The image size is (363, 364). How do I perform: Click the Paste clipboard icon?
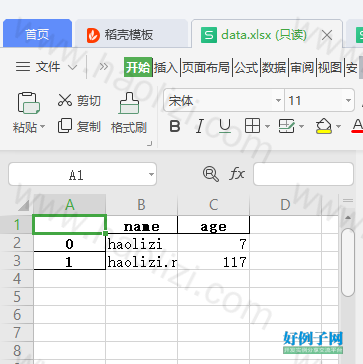point(28,103)
